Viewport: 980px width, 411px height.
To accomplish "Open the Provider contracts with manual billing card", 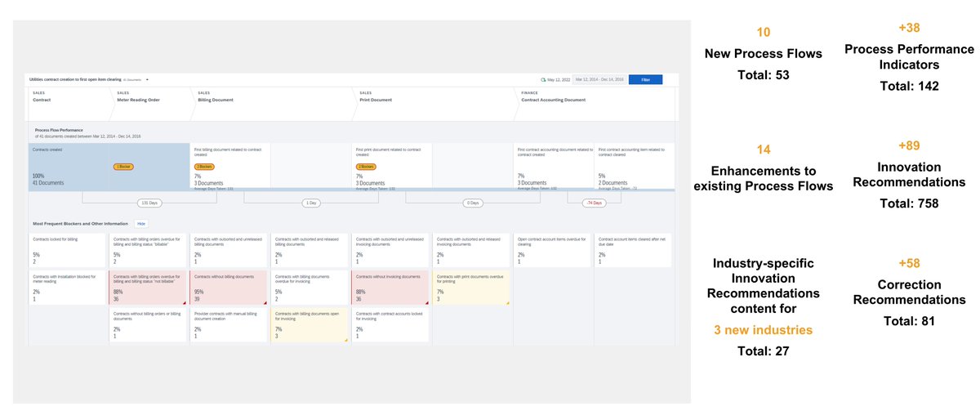I will (x=229, y=325).
